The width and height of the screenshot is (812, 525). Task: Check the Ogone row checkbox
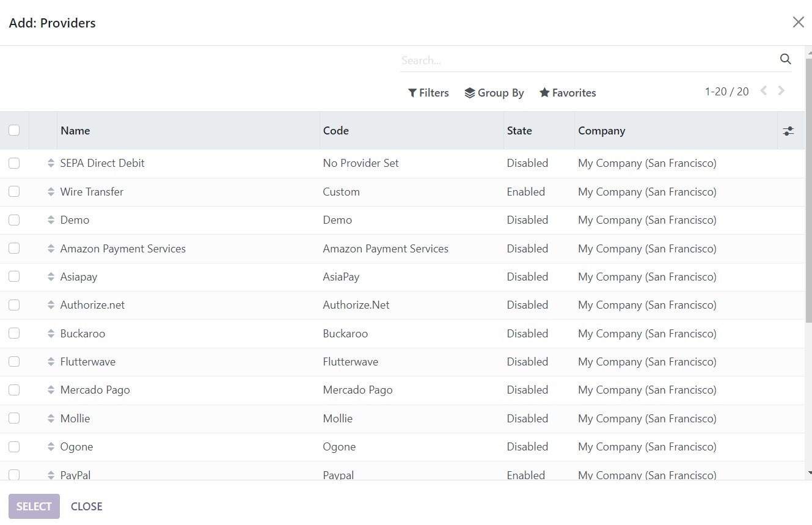(14, 447)
